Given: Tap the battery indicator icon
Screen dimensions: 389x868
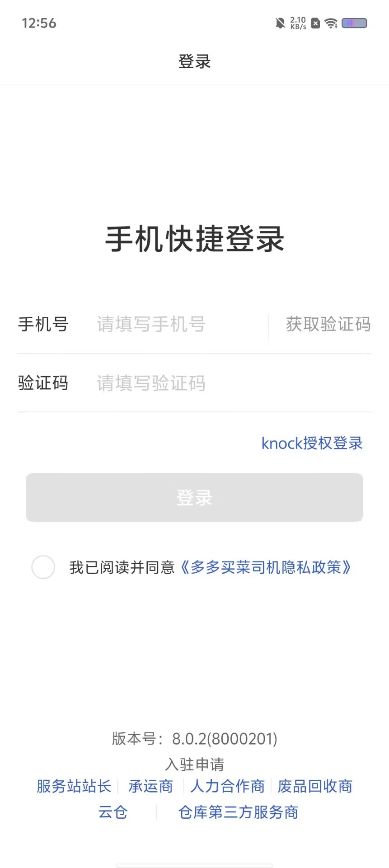Looking at the screenshot, I should 354,23.
